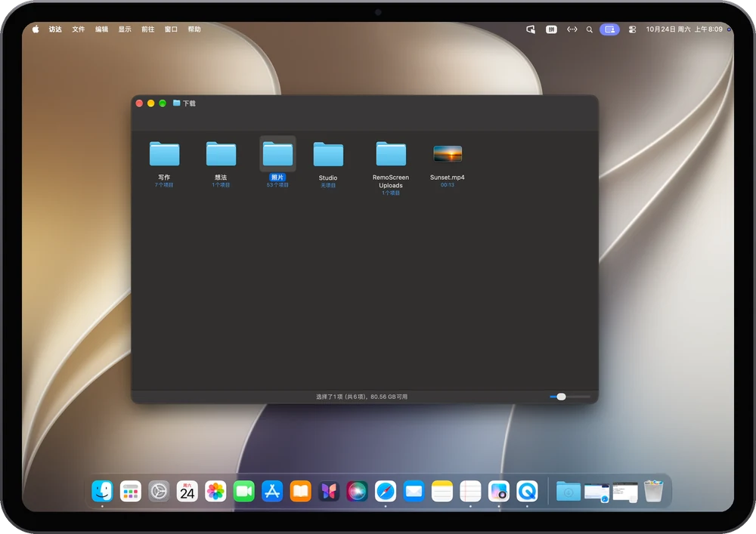
Task: Open Spotlight search magnifier
Action: (589, 29)
